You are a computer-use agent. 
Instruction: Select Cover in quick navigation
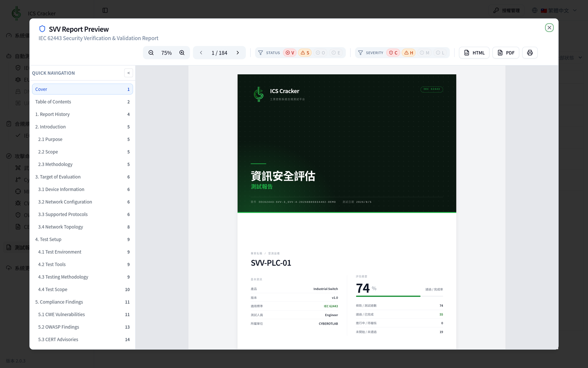(x=82, y=89)
